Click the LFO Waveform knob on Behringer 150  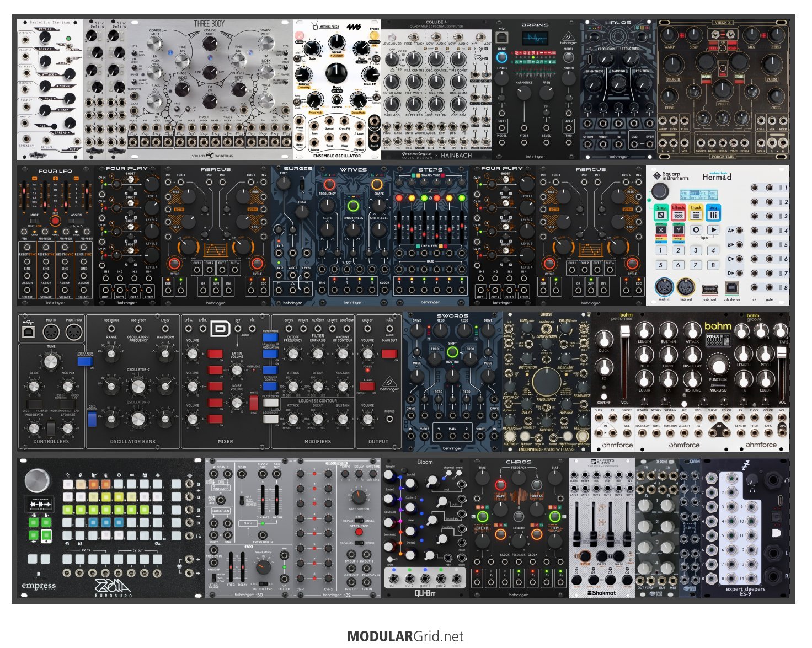click(263, 566)
